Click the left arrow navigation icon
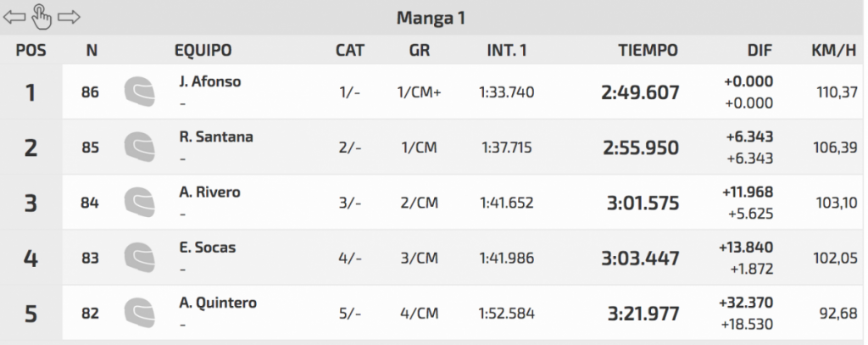868x345 pixels. [x=14, y=16]
